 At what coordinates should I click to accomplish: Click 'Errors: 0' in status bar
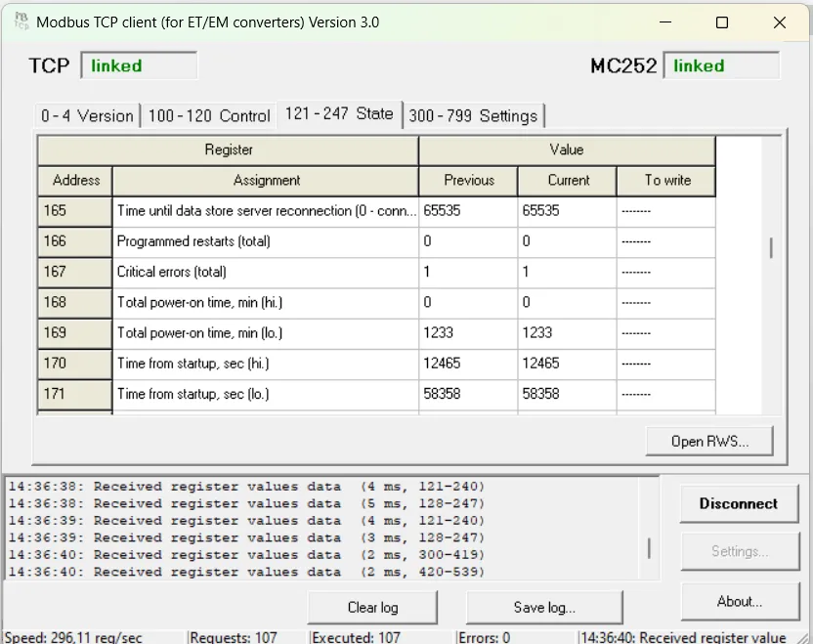point(484,637)
